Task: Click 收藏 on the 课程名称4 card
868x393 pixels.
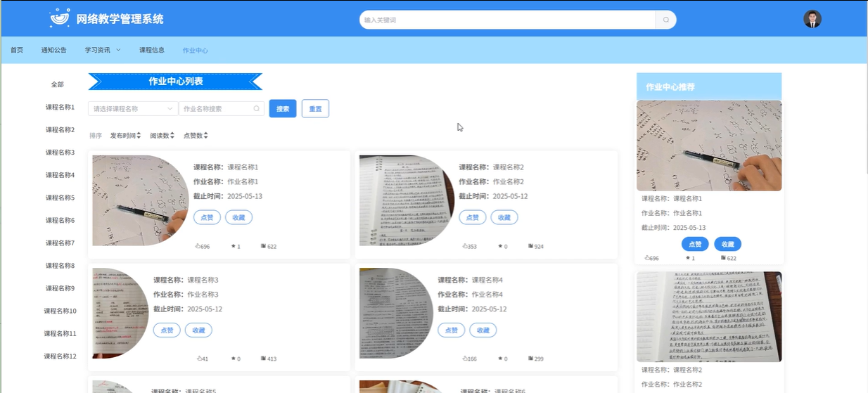Action: point(483,330)
